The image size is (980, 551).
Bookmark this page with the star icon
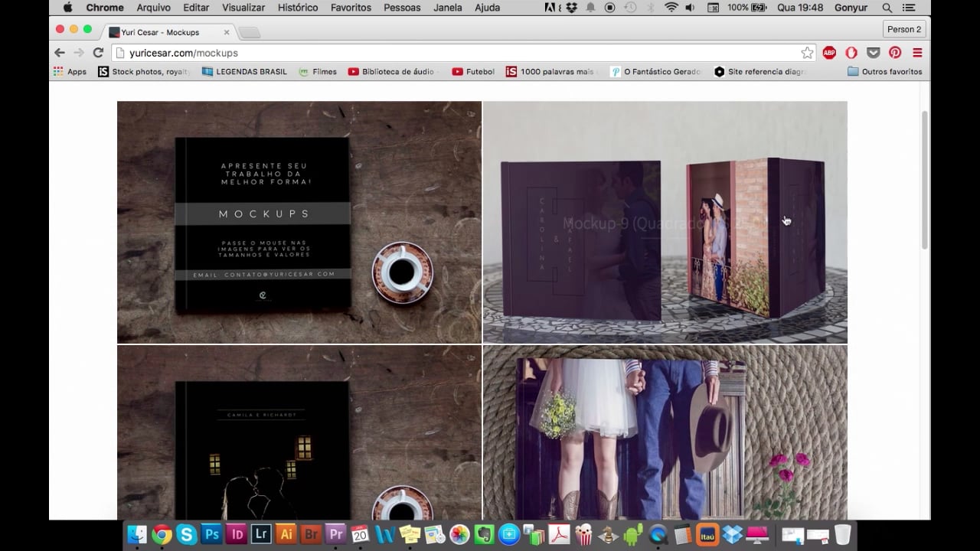(807, 53)
